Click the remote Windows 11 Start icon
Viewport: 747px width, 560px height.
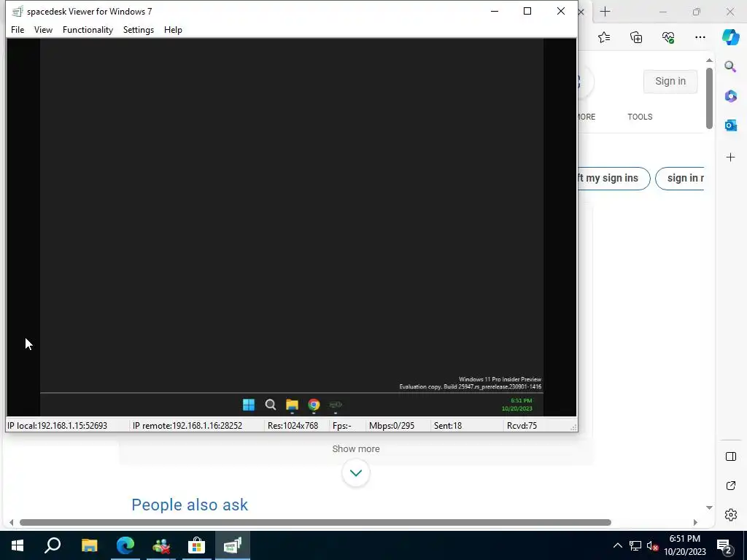(249, 405)
